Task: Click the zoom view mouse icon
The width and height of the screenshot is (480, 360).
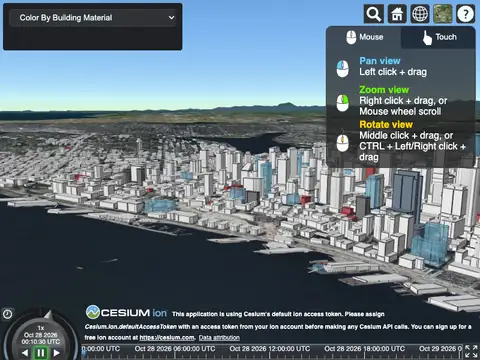Action: [342, 103]
